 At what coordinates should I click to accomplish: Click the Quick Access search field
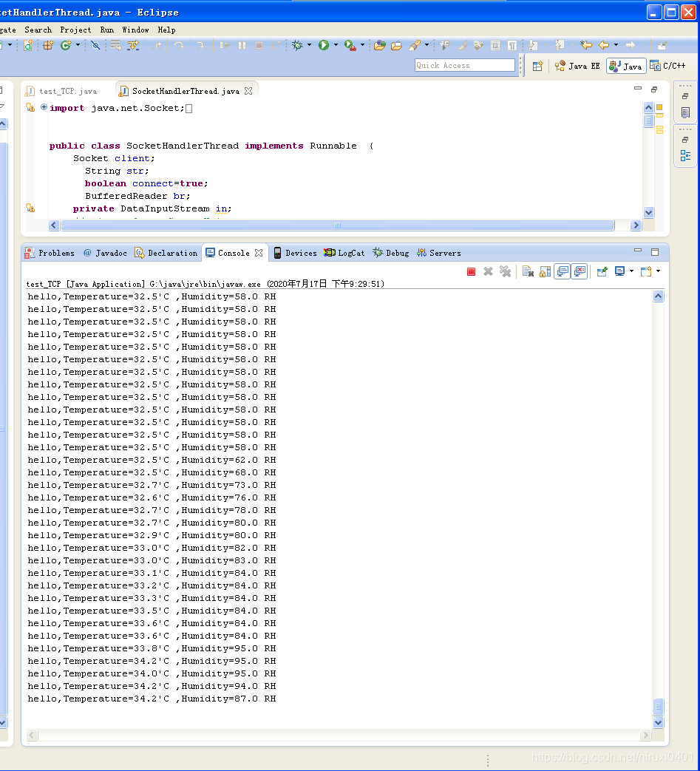click(464, 65)
